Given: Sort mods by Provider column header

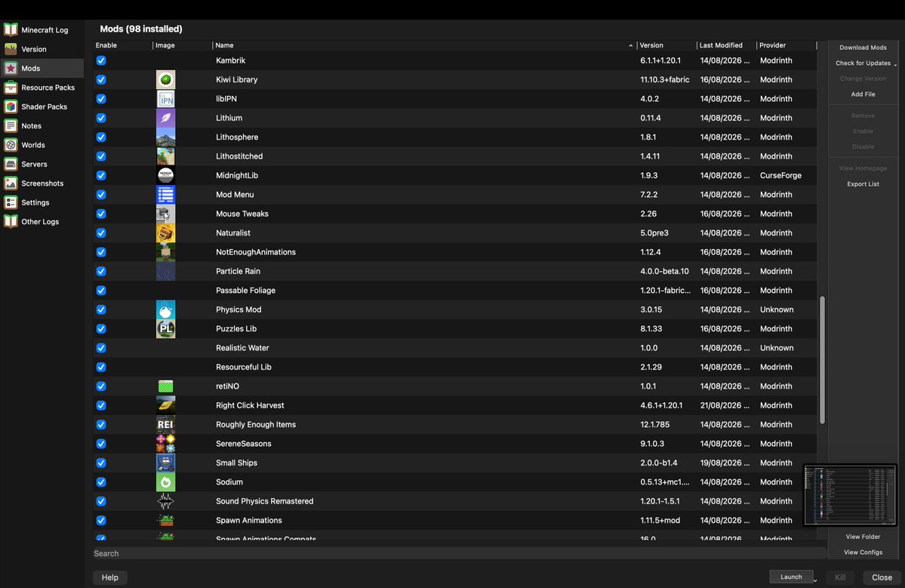Looking at the screenshot, I should pos(786,45).
